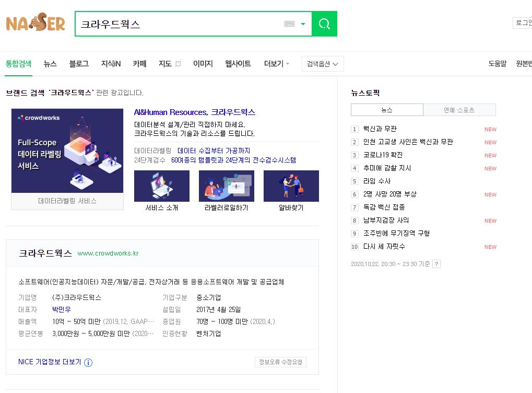Open the 알바찾기 thumbnail

[291, 186]
